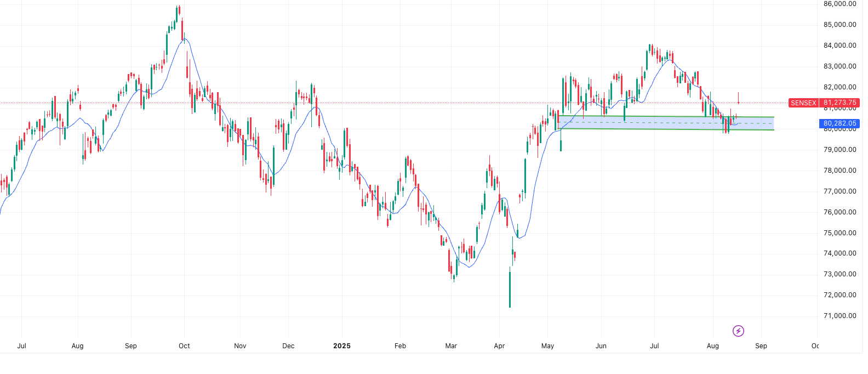868x374 pixels.
Task: Select the blue shaded support zone rectangle
Action: pos(666,123)
